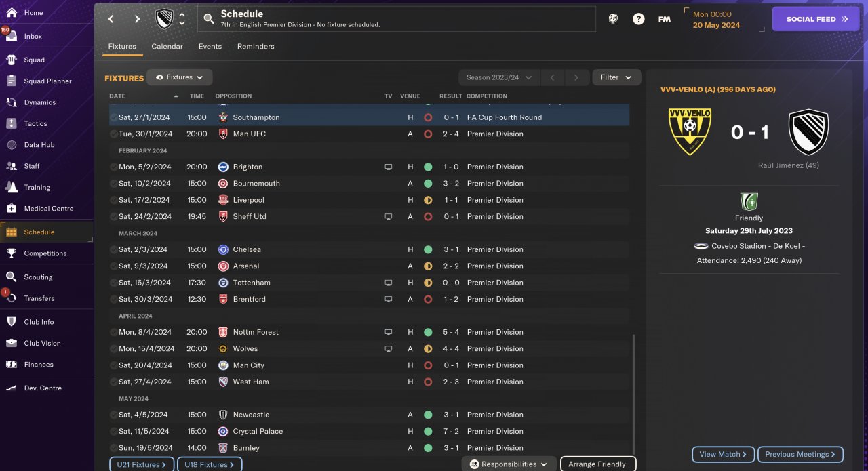Open the Fixtures view dropdown
The width and height of the screenshot is (868, 471).
pos(180,77)
